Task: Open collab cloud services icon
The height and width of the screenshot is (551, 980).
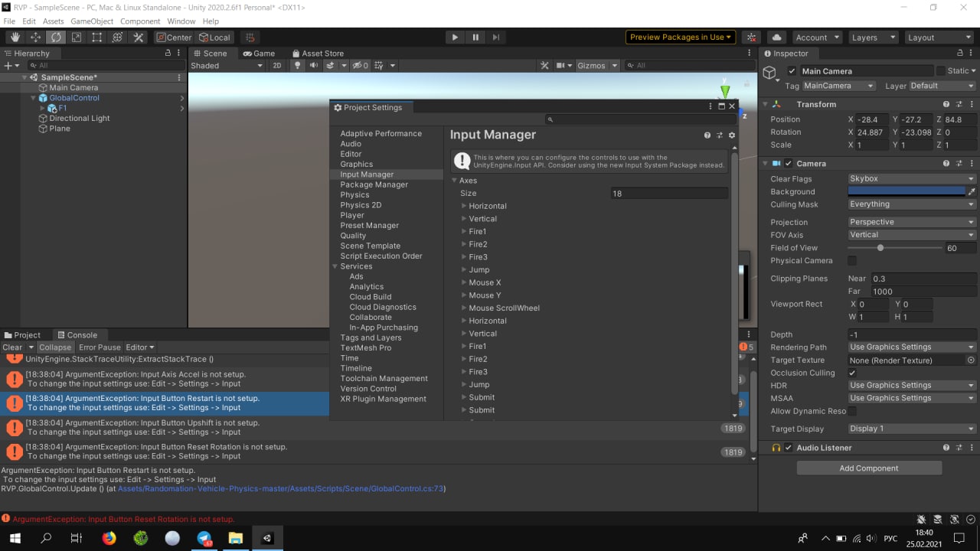Action: coord(777,37)
